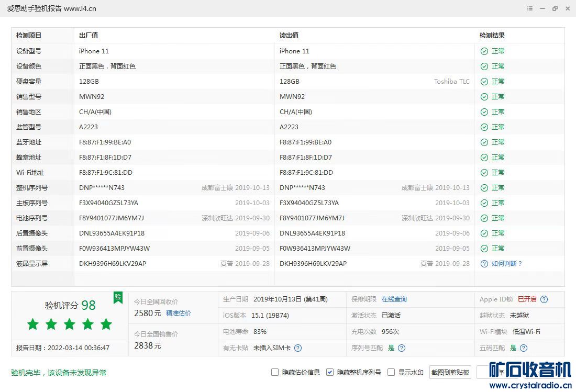Click the green check icon in 硬盘容量 row

[484, 82]
